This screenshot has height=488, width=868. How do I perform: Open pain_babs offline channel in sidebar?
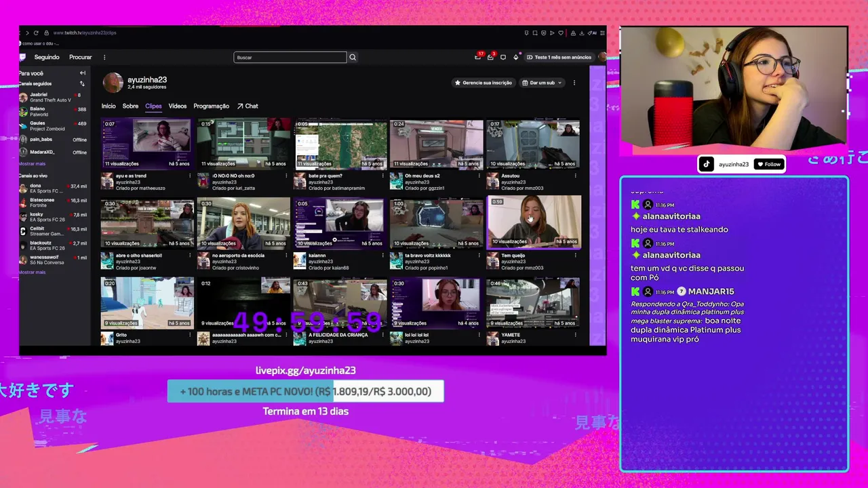tap(53, 140)
